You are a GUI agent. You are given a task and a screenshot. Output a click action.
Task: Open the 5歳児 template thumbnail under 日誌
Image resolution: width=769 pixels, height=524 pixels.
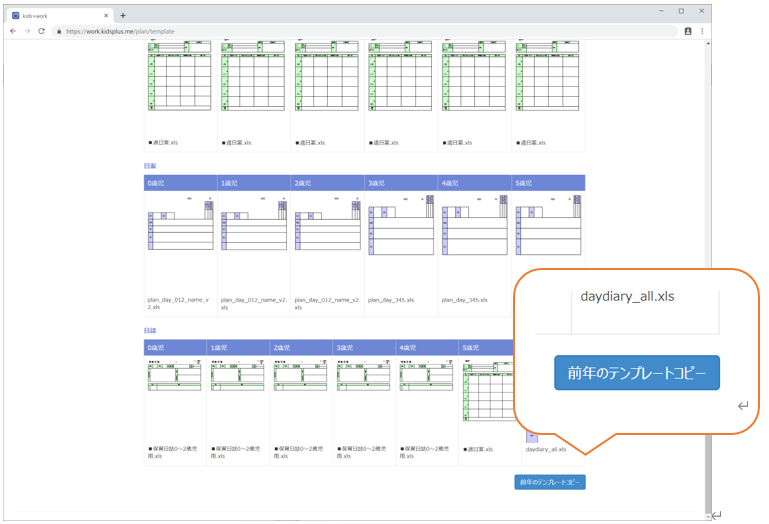[488, 391]
